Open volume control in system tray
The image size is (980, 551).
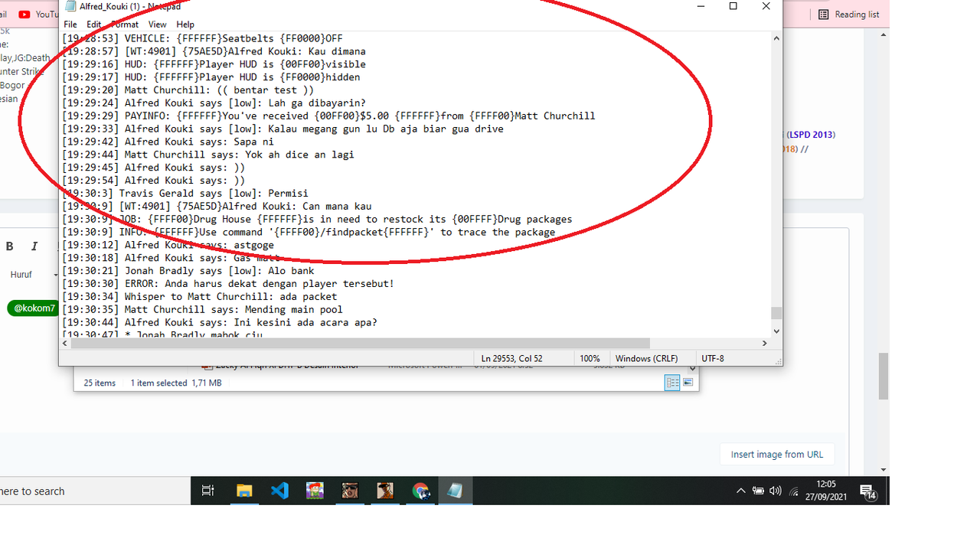pyautogui.click(x=776, y=491)
